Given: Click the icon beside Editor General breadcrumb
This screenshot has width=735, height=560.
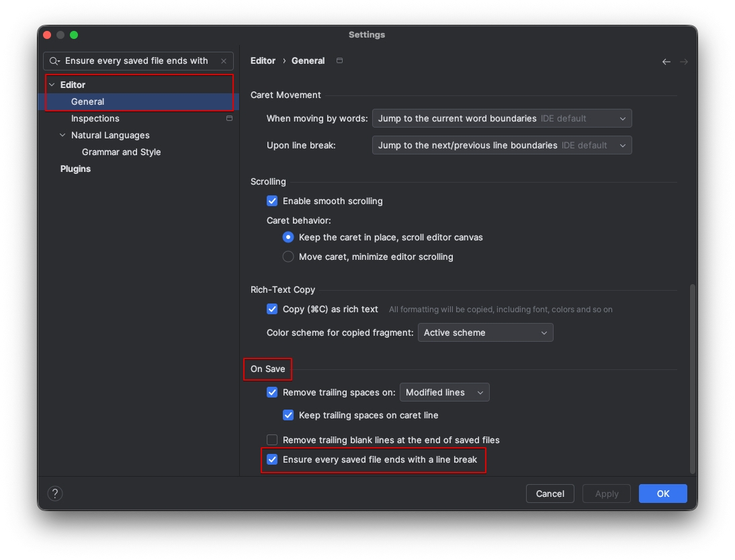Looking at the screenshot, I should click(x=339, y=60).
